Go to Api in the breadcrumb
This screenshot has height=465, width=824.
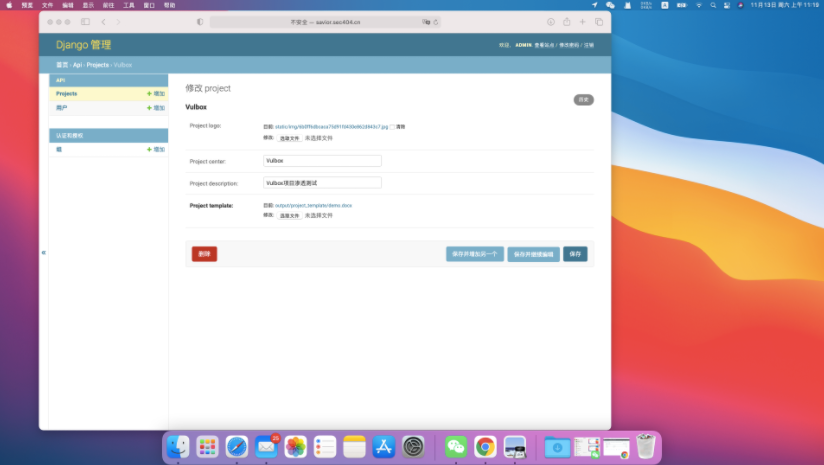pyautogui.click(x=77, y=65)
